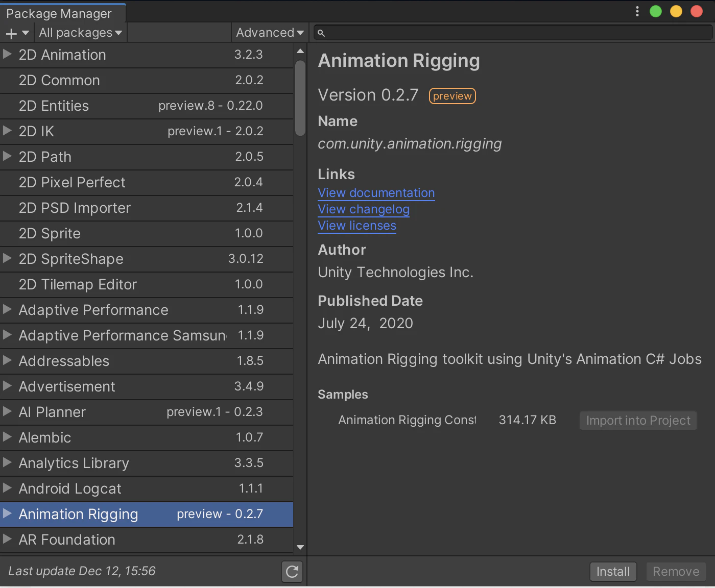This screenshot has width=715, height=588.
Task: Expand the Animation Rigging package arrow
Action: point(7,513)
